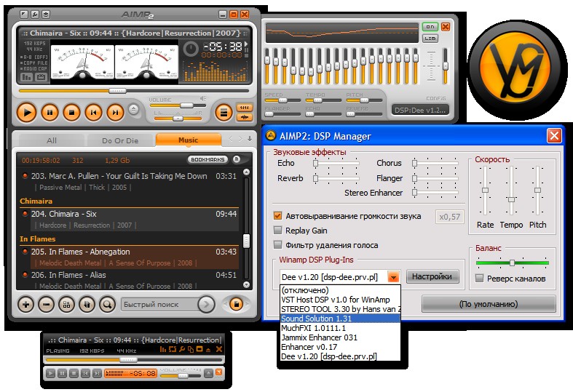573x392 pixels.
Task: Stop playback using the large orange Stop button
Action: click(71, 113)
